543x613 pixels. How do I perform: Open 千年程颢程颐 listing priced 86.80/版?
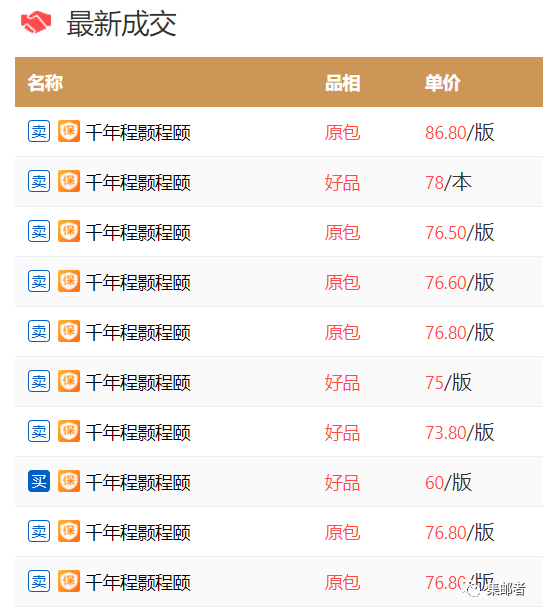coord(138,133)
